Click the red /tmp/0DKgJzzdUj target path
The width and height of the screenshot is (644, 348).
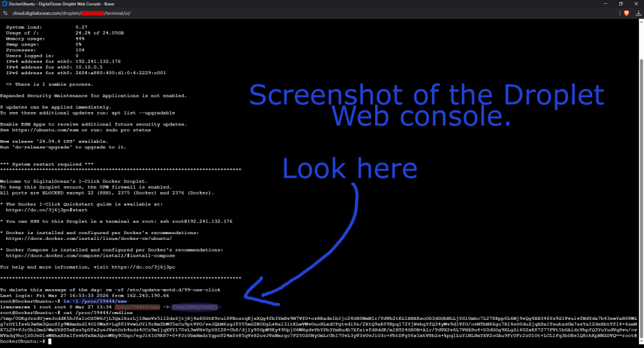[194, 307]
